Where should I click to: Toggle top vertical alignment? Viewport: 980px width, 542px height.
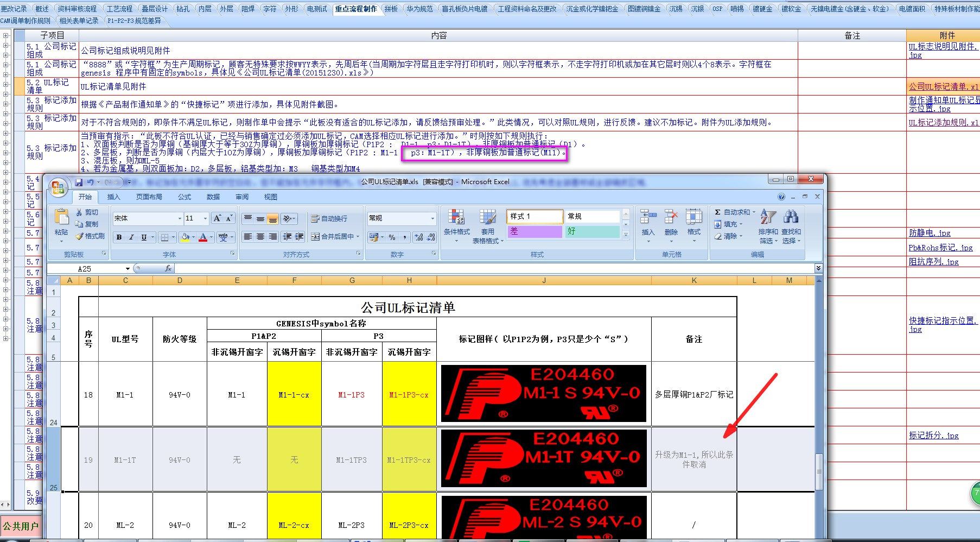point(248,218)
